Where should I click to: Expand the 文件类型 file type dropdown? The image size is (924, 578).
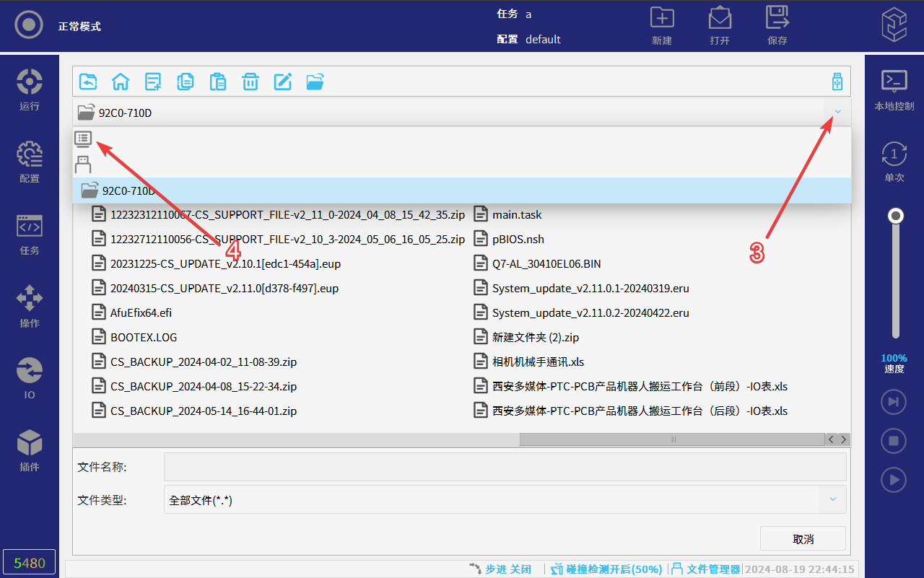pos(832,499)
